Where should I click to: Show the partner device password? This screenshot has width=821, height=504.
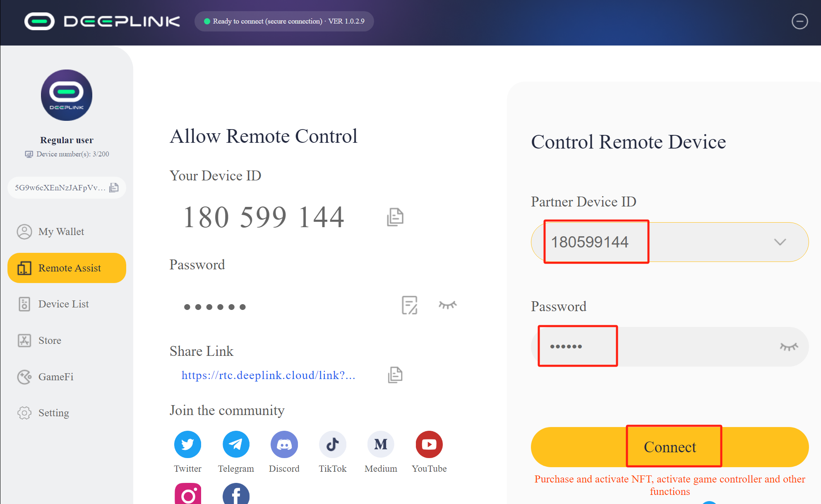(x=789, y=347)
